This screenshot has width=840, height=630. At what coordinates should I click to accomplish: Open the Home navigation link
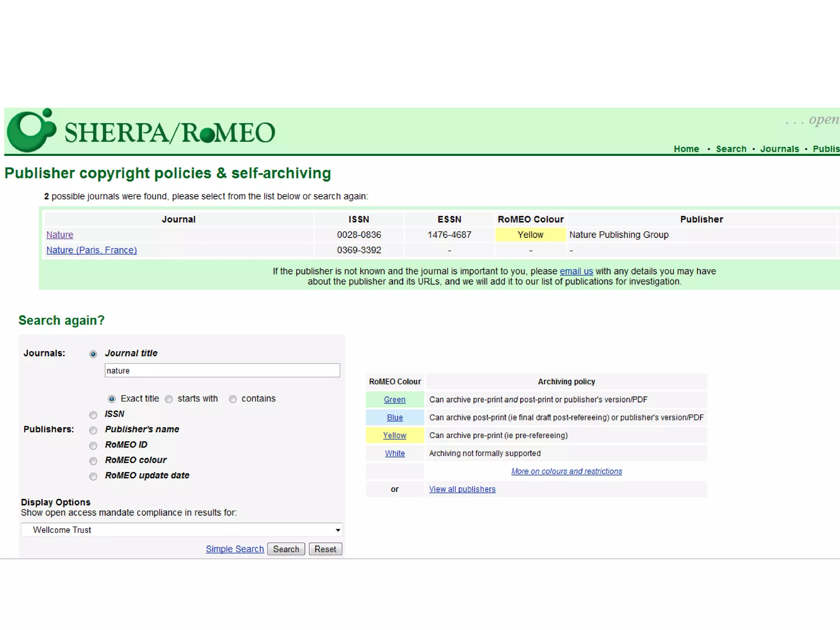(686, 149)
